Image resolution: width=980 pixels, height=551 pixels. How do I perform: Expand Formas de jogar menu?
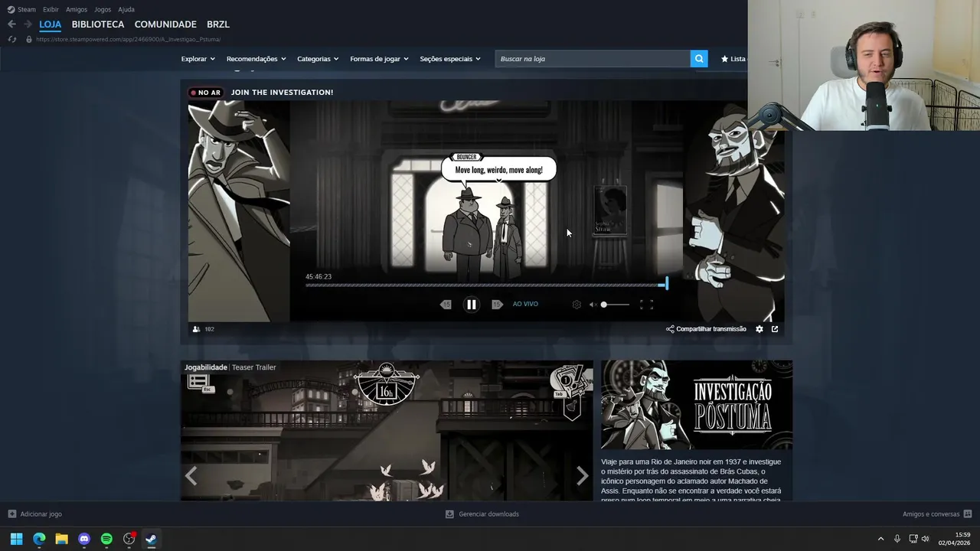pyautogui.click(x=379, y=59)
